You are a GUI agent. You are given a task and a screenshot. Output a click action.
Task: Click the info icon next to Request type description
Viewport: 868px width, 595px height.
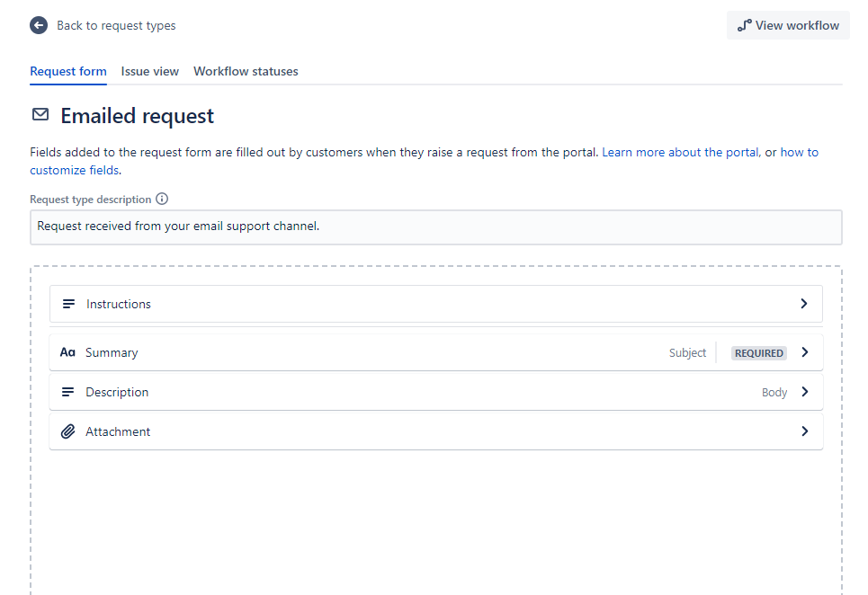[x=161, y=199]
